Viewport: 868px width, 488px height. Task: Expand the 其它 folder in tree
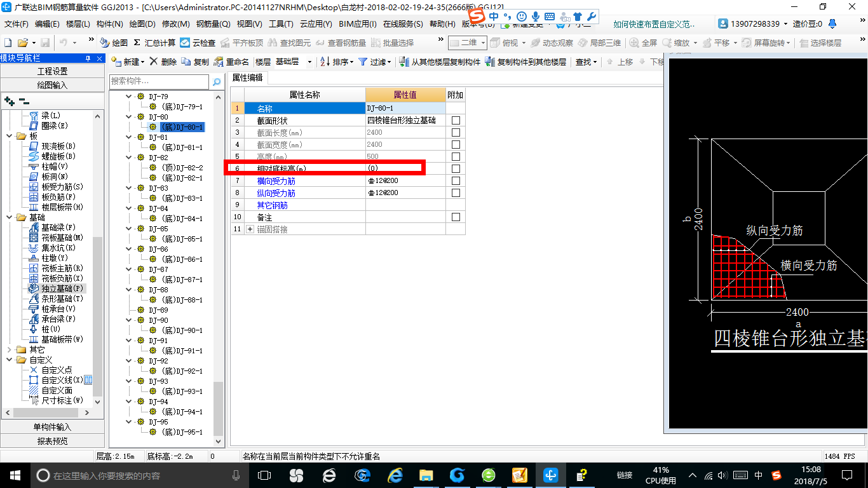9,349
